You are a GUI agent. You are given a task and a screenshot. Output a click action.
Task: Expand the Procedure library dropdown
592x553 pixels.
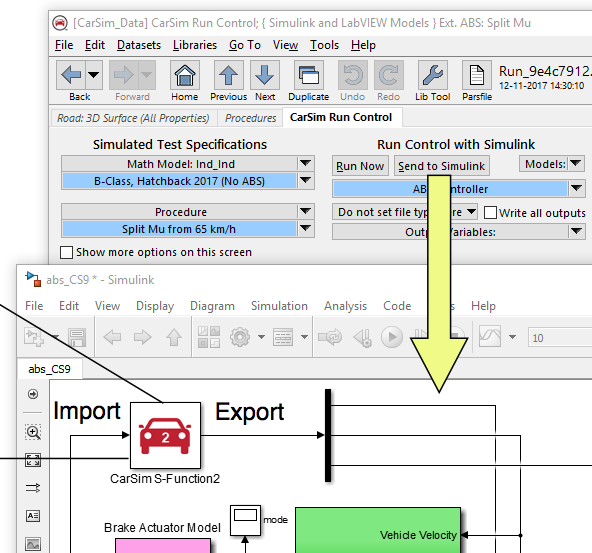pyautogui.click(x=305, y=211)
